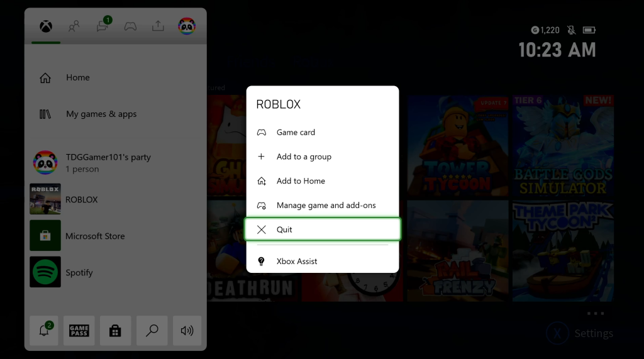This screenshot has width=644, height=359.
Task: Select the Tower Tycoon game tile
Action: tap(458, 146)
